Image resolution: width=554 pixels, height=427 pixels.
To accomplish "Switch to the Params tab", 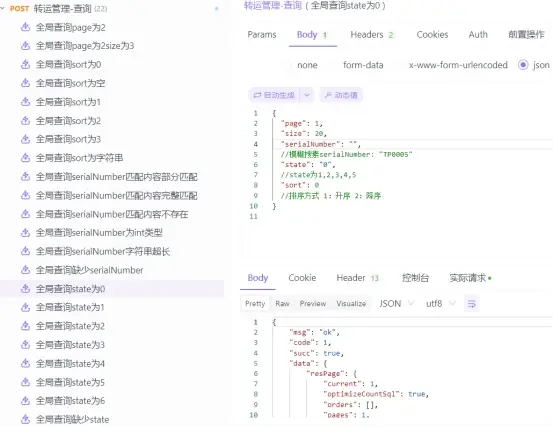I will click(x=262, y=35).
